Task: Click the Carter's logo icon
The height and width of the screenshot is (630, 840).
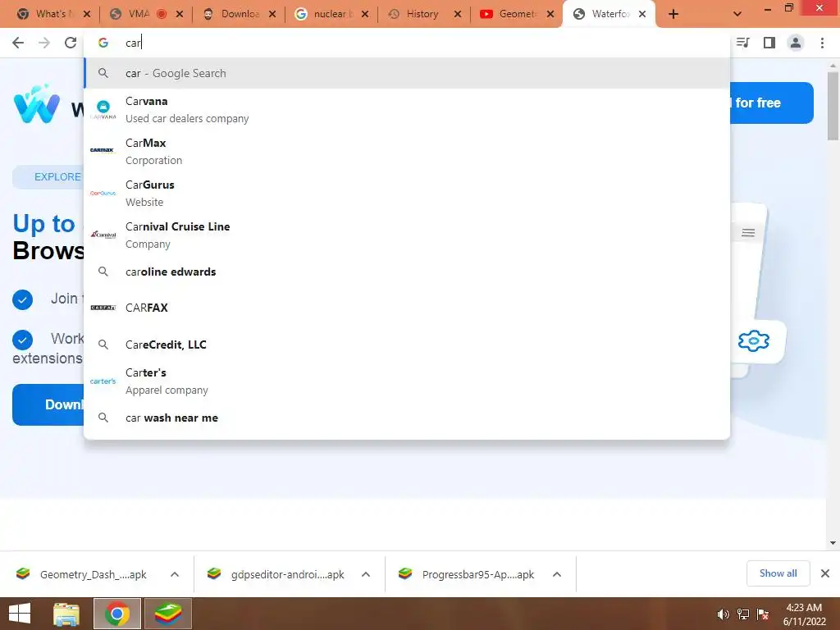Action: point(103,381)
